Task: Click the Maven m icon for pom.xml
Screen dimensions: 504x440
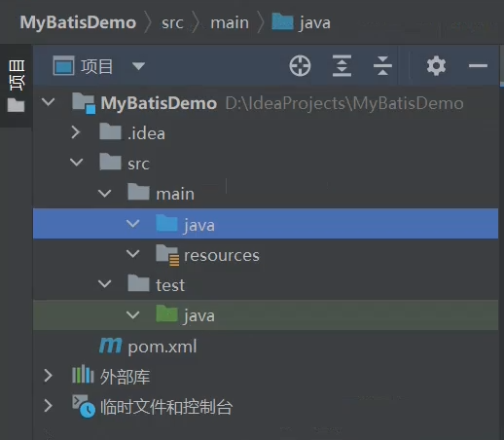Action: point(111,346)
